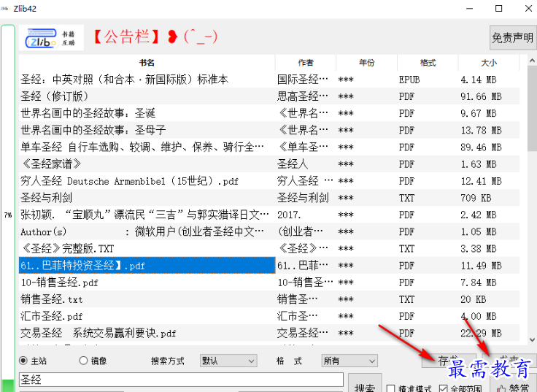
Task: Select highlighted row 61..巴菲特投资圣经】.pdf
Action: (x=269, y=266)
